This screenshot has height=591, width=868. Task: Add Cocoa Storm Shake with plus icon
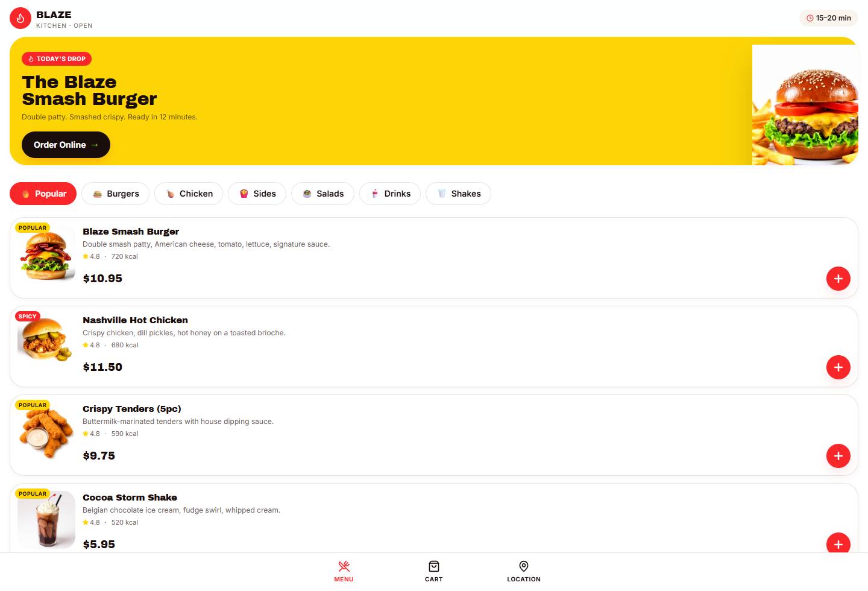coord(838,544)
